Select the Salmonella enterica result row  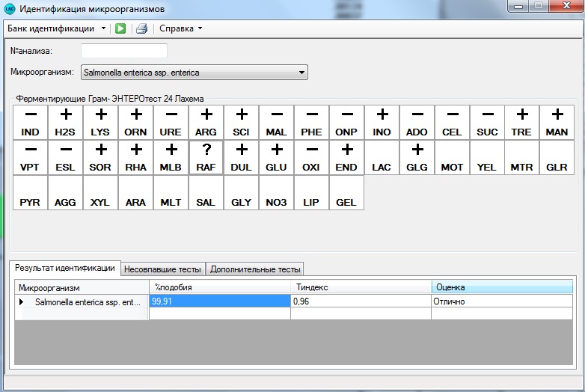[86, 301]
